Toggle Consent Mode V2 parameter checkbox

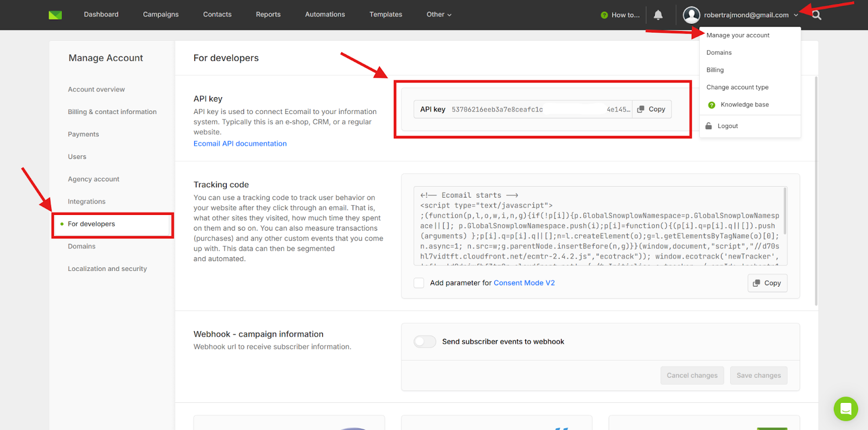point(419,283)
